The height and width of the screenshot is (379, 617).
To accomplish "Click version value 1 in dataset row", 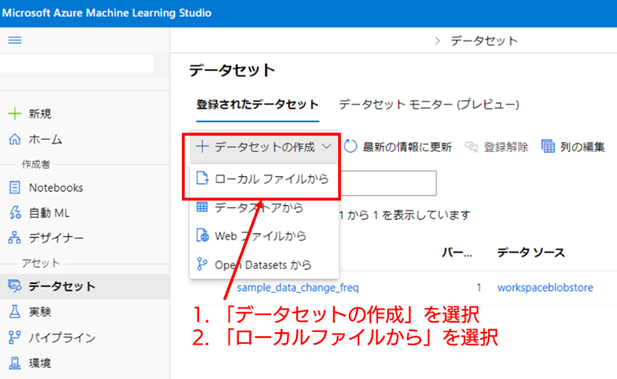I will pyautogui.click(x=479, y=288).
